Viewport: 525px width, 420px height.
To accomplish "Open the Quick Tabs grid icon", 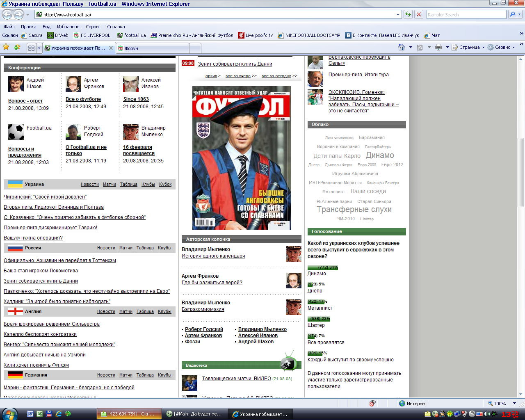I will click(31, 48).
